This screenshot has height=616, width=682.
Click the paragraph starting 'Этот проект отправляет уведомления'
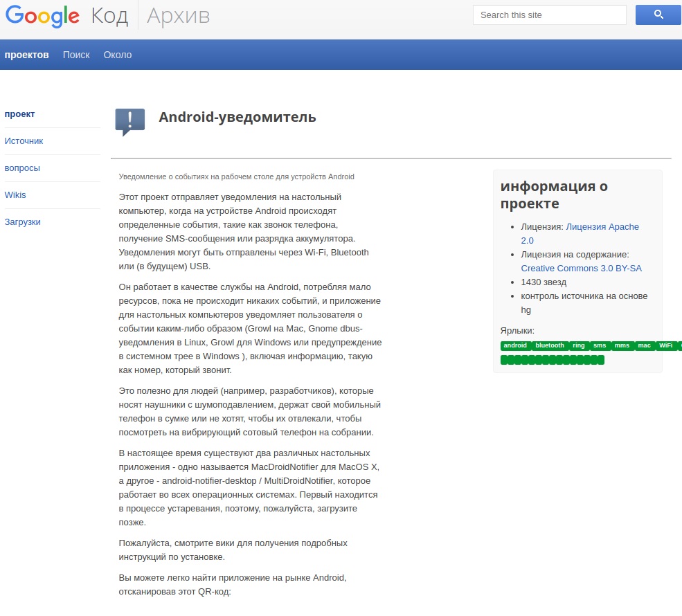244,232
